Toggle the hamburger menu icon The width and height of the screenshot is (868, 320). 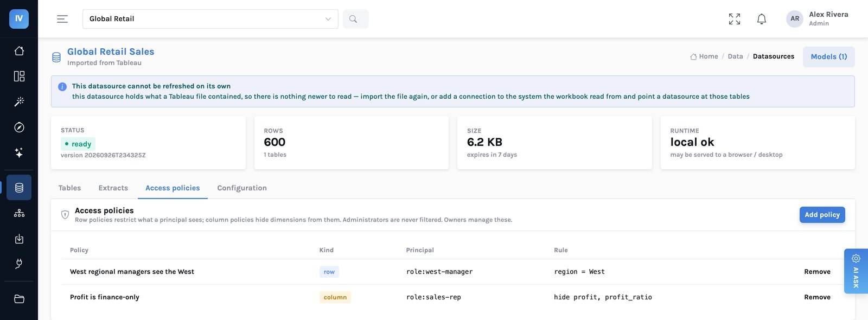(62, 19)
